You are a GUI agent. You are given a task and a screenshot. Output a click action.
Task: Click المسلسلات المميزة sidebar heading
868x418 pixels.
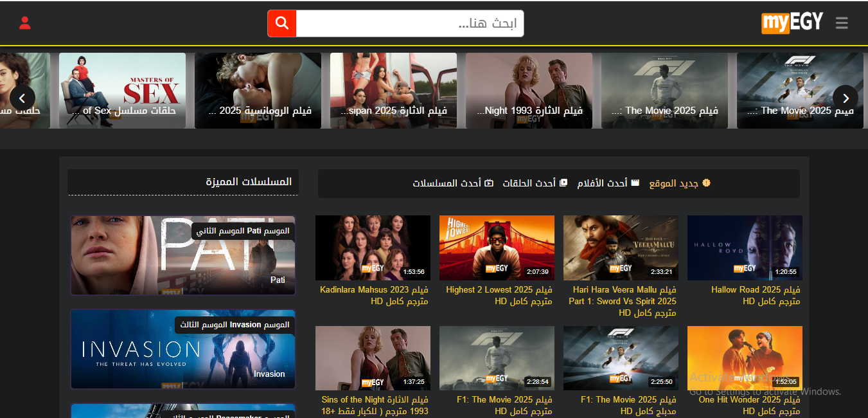point(249,181)
